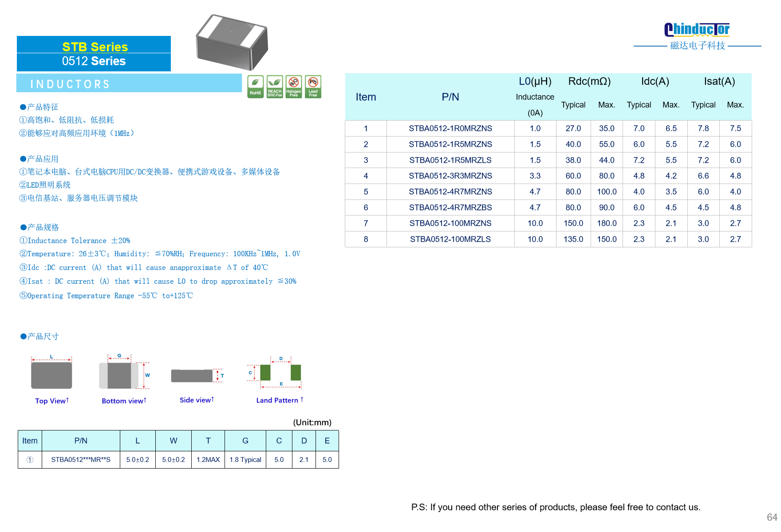
Task: Click part number STBA0512-100MRZNS
Action: pos(450,223)
